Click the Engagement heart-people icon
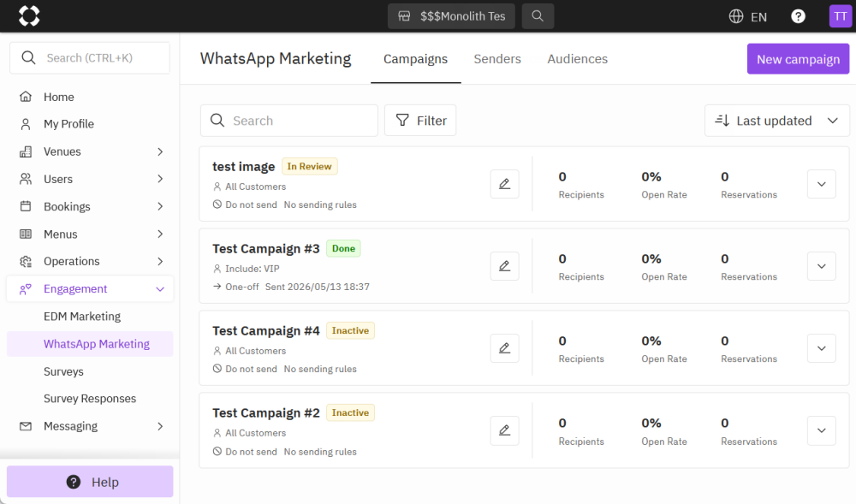 click(26, 289)
